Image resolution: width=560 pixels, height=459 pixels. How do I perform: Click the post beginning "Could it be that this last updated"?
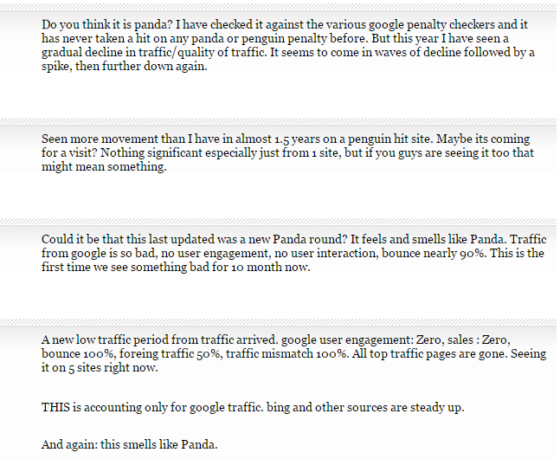point(294,253)
